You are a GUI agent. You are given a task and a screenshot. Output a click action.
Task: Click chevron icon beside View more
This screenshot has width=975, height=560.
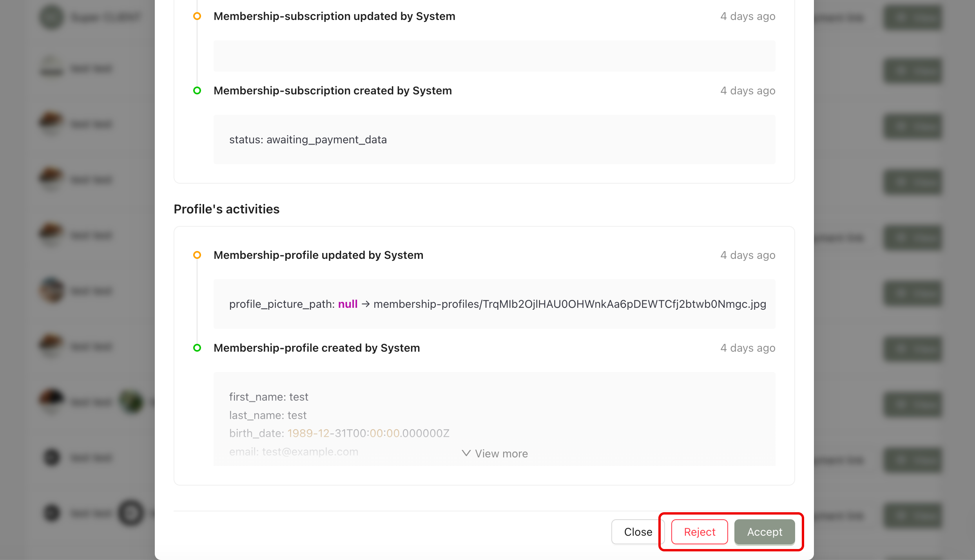(466, 453)
